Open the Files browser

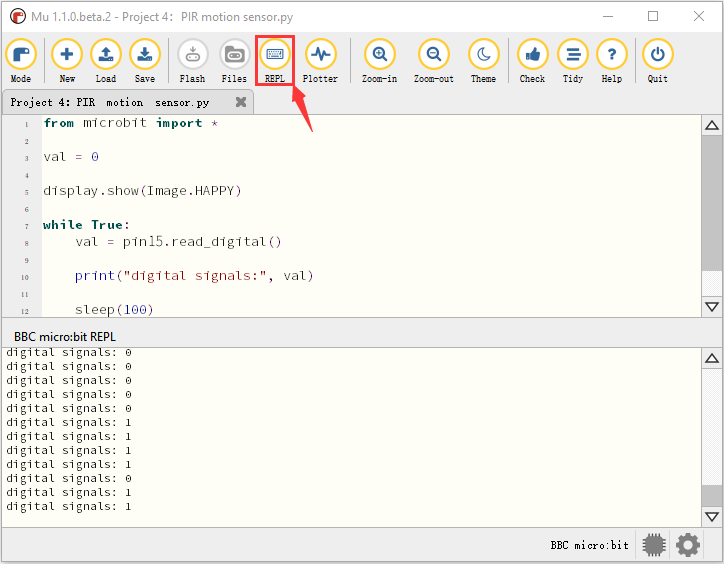click(234, 61)
